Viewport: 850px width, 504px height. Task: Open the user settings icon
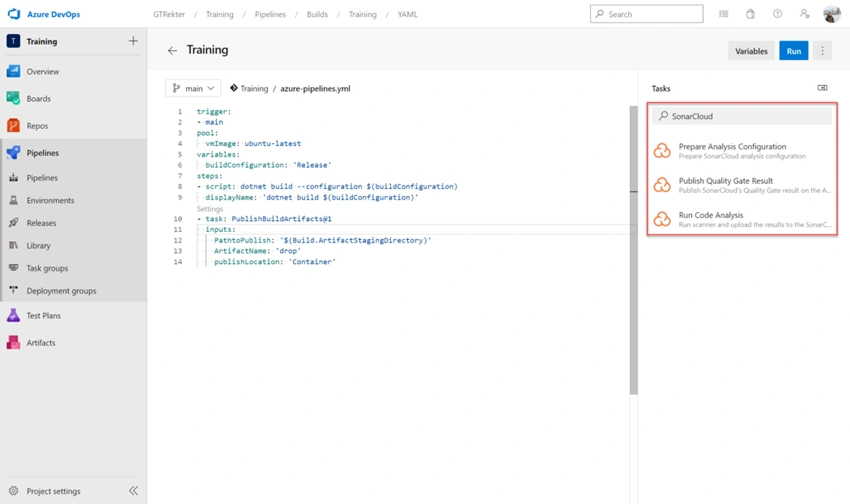click(x=804, y=14)
